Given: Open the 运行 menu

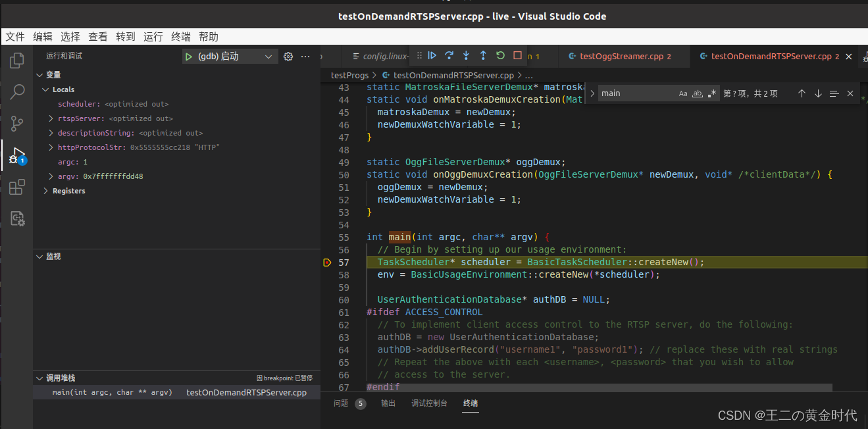Looking at the screenshot, I should pos(153,37).
